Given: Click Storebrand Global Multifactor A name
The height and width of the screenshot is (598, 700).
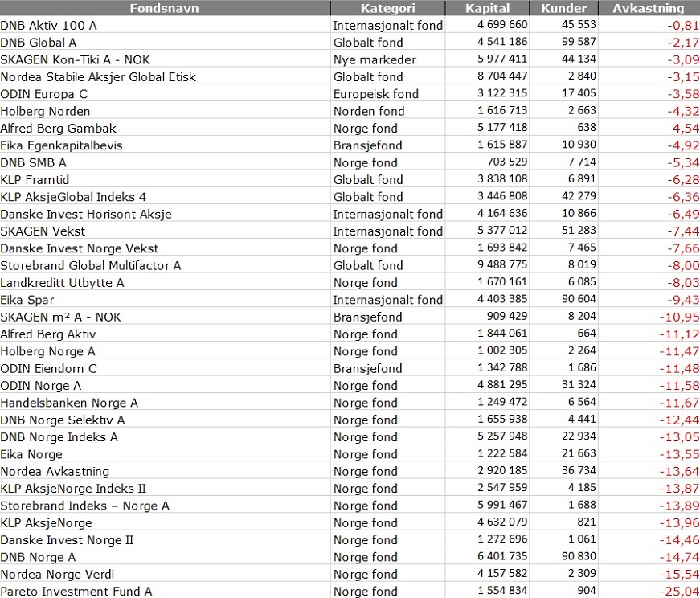Looking at the screenshot, I should tap(91, 266).
